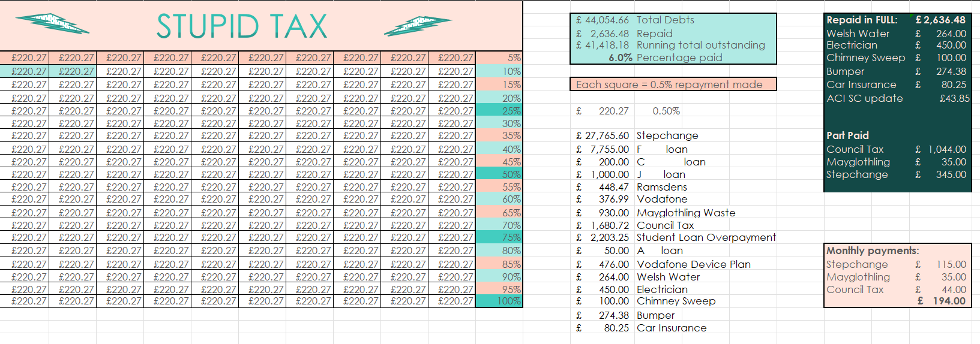Viewport: 980px width, 344px height.
Task: Select the 25% milestone cell
Action: click(499, 111)
